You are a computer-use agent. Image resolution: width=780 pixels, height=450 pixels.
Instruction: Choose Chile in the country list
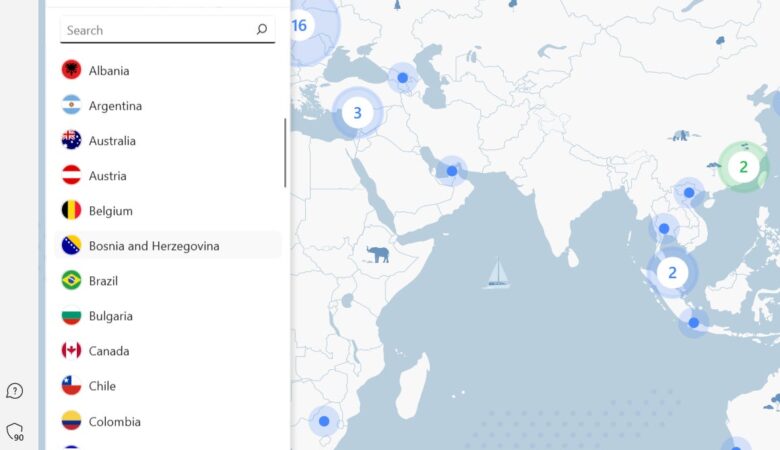click(102, 386)
